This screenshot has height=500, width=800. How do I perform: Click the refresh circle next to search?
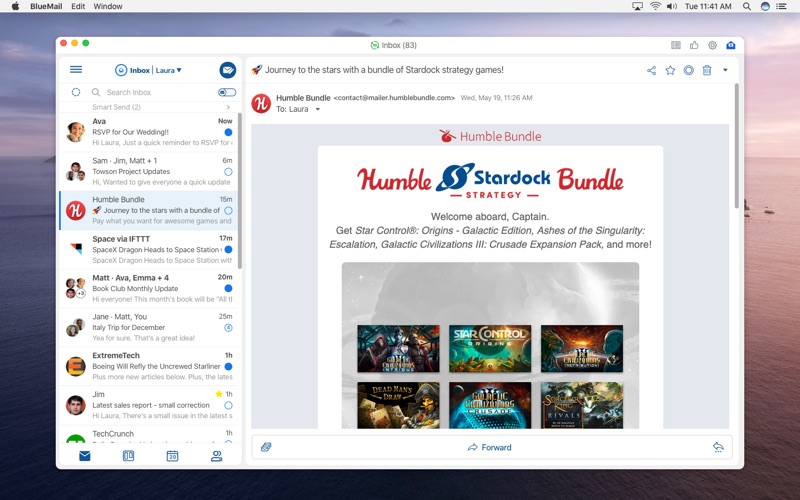[76, 92]
